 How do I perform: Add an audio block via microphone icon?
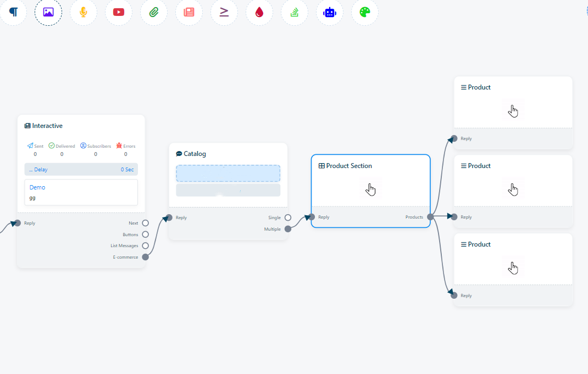[x=84, y=12]
